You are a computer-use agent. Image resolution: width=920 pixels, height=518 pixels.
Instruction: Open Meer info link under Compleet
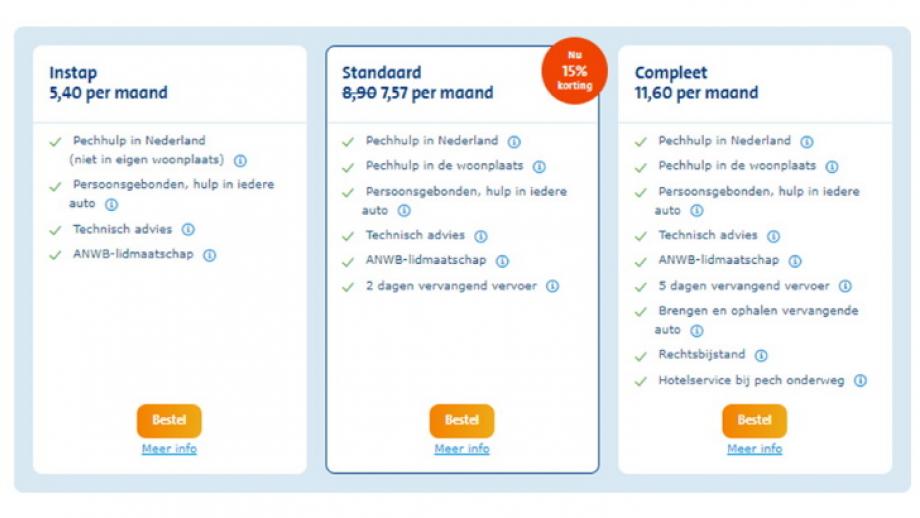(755, 449)
